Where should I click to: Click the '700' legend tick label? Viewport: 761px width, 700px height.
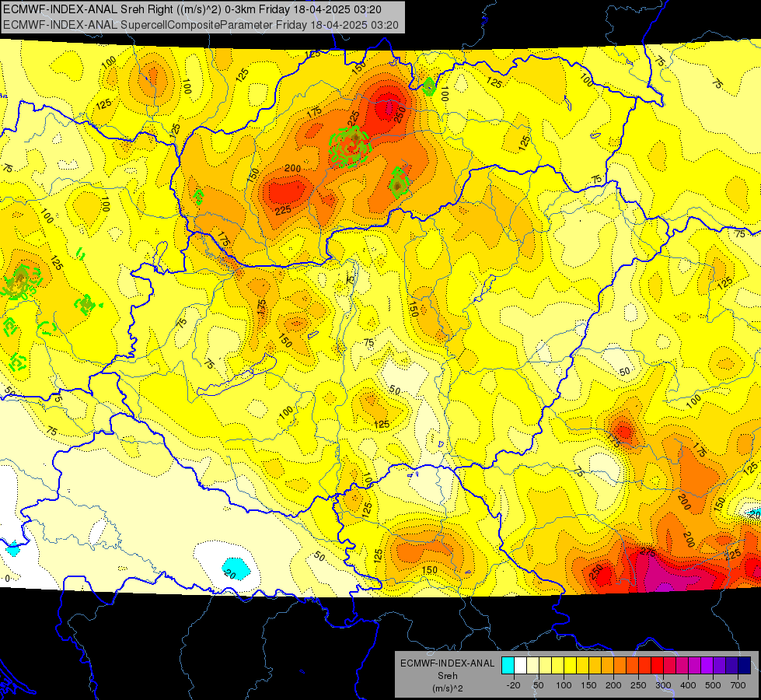click(x=738, y=685)
